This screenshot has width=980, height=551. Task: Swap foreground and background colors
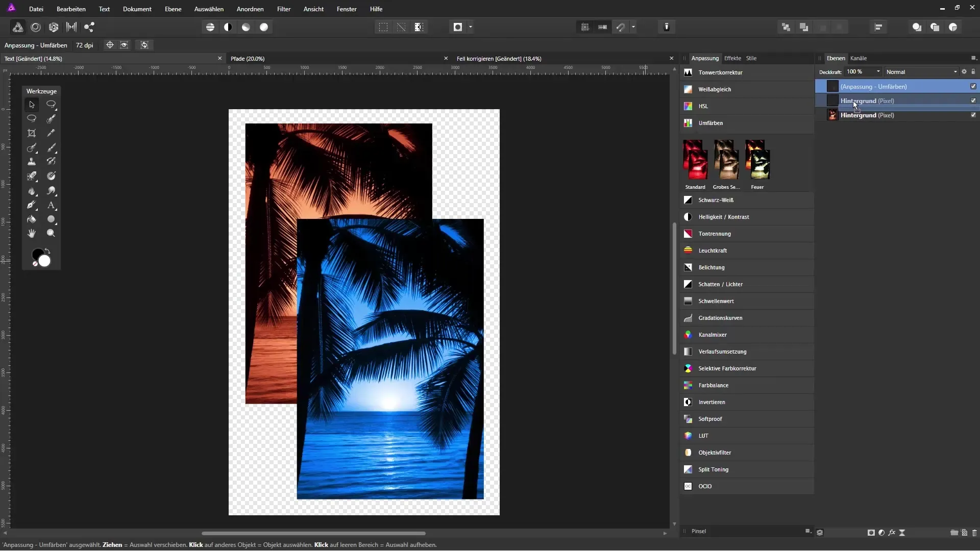point(47,251)
